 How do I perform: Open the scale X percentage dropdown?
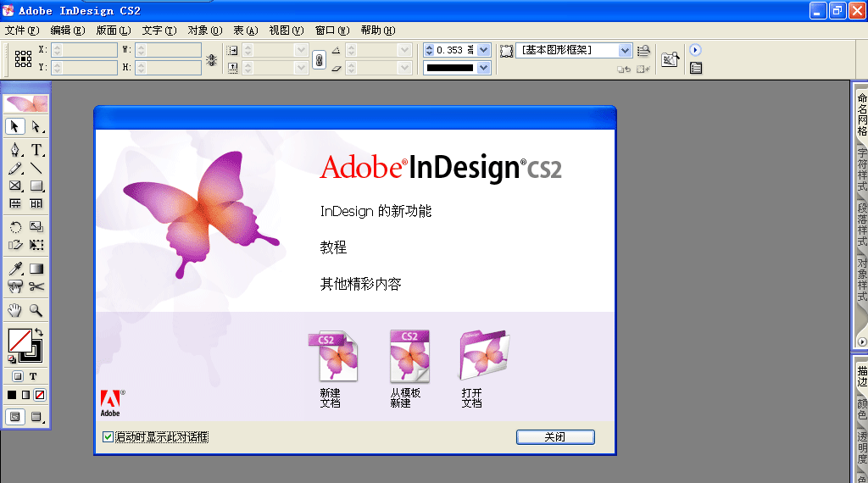coord(301,50)
